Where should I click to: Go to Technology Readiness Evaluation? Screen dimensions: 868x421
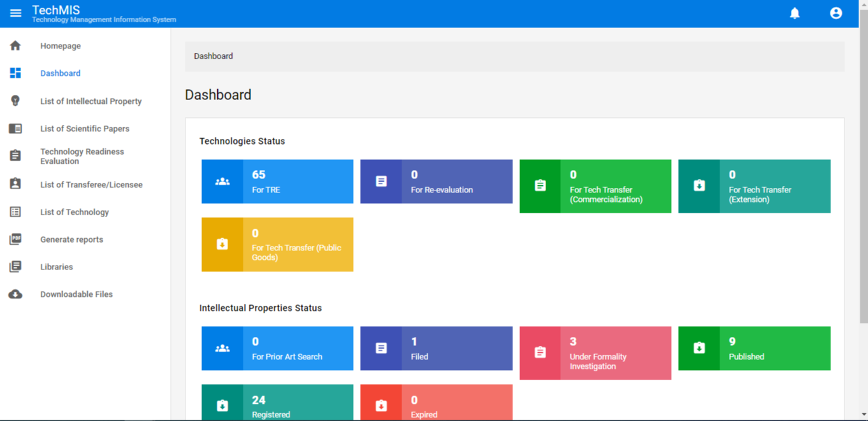click(82, 157)
